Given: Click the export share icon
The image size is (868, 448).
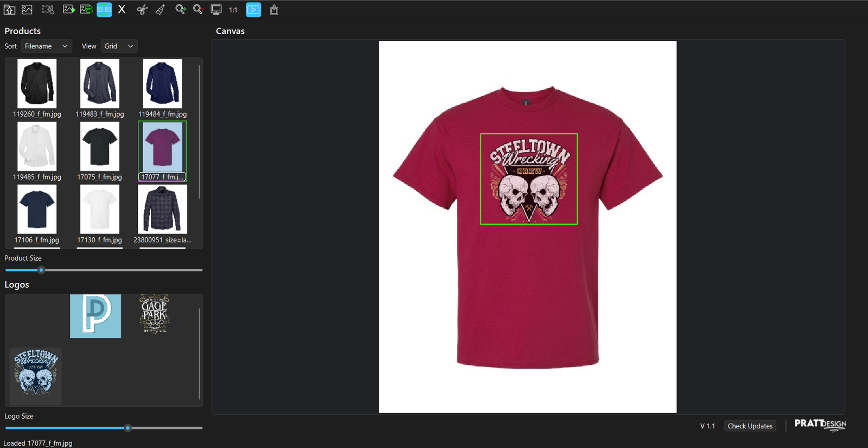Looking at the screenshot, I should 274,10.
